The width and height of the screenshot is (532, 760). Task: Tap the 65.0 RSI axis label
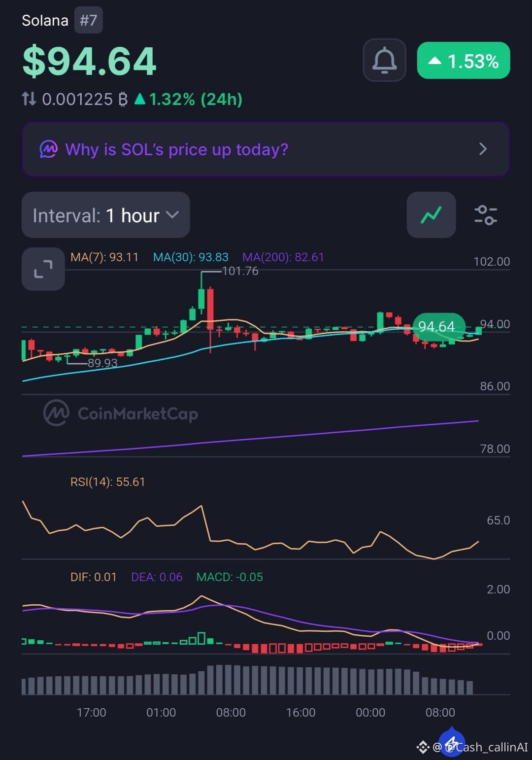pos(498,520)
